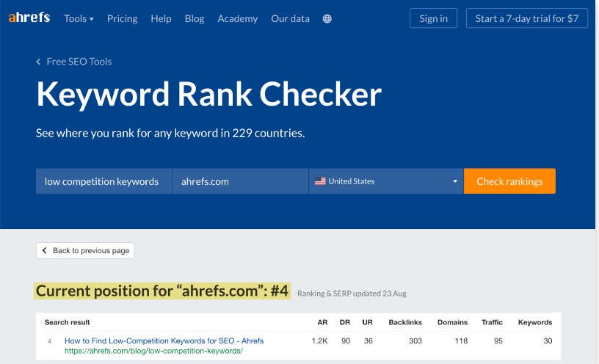Click the UR value 36

click(x=369, y=341)
